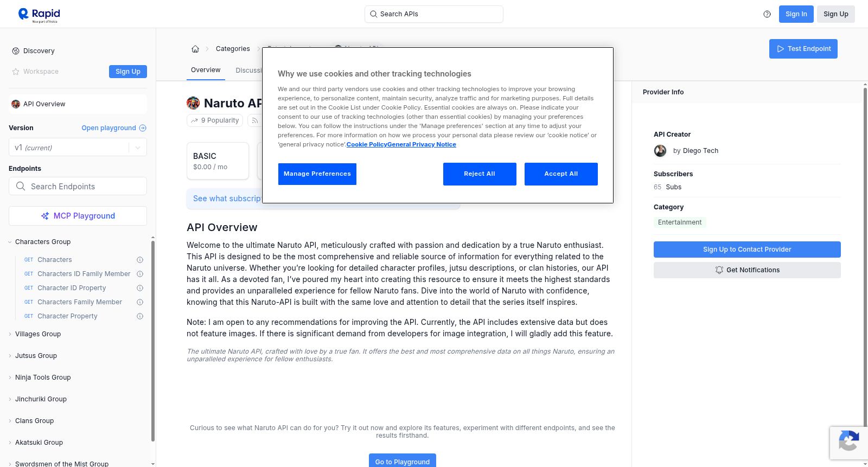Screen dimensions: 868x467
Task: Click info icon for Characters ID Family Member
Action: point(140,274)
